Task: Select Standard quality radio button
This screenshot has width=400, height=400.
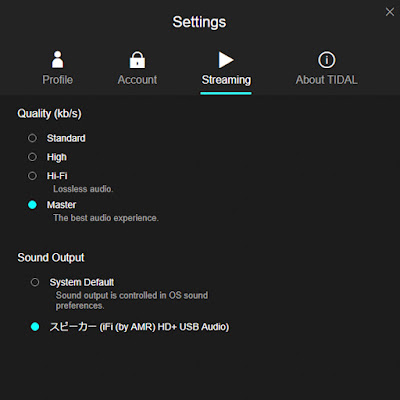Action: (32, 138)
